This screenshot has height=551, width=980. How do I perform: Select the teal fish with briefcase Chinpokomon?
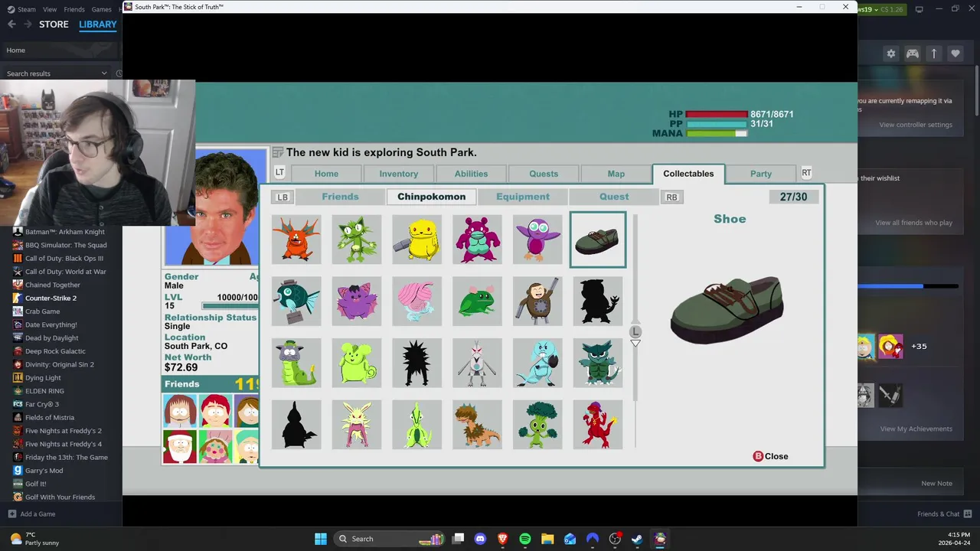(296, 302)
